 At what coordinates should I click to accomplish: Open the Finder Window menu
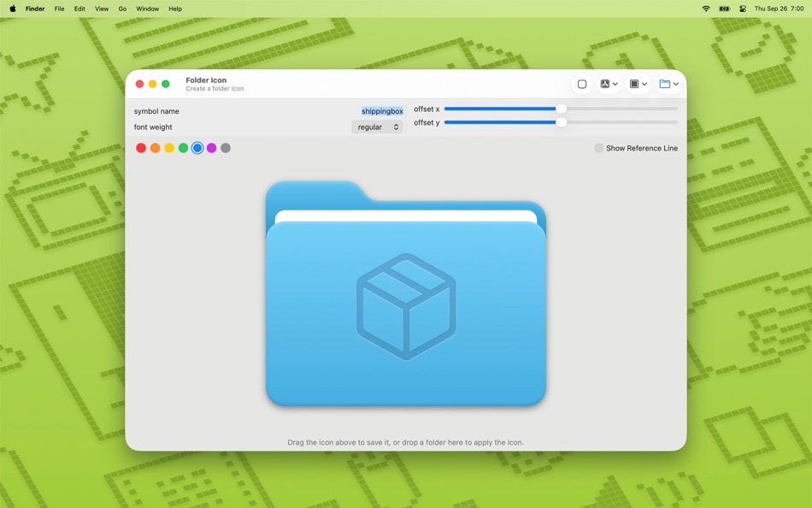[x=147, y=9]
